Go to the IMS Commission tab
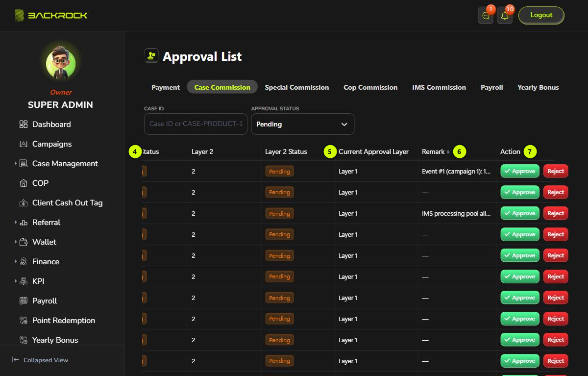This screenshot has width=588, height=376. click(x=439, y=87)
